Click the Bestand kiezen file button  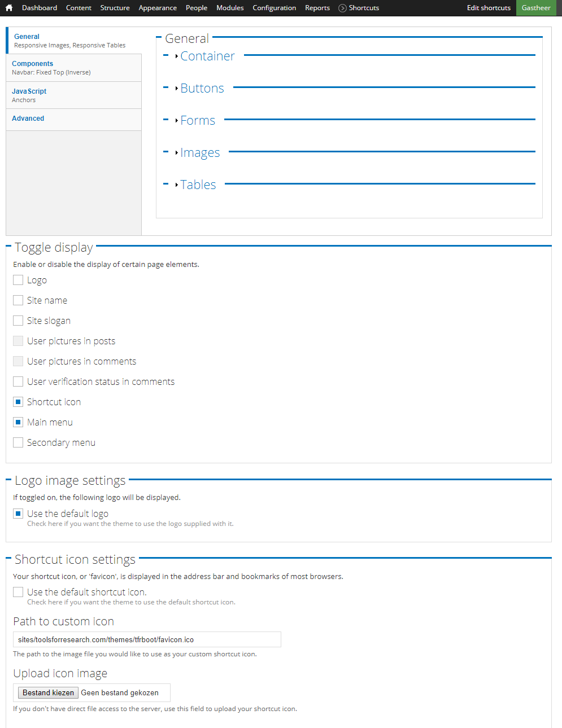[49, 692]
